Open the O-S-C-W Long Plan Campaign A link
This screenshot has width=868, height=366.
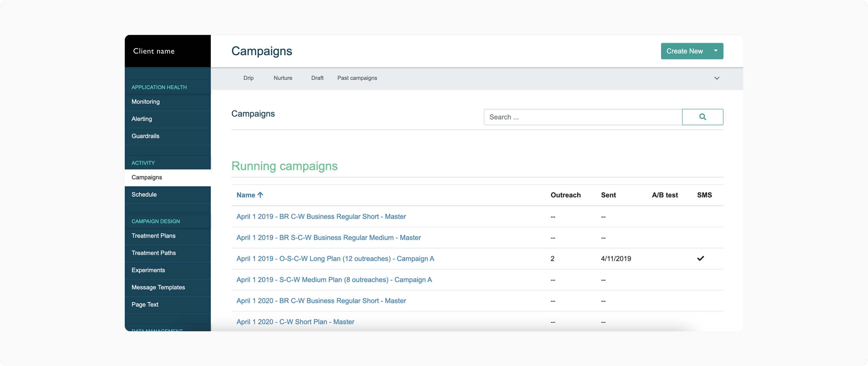(335, 259)
